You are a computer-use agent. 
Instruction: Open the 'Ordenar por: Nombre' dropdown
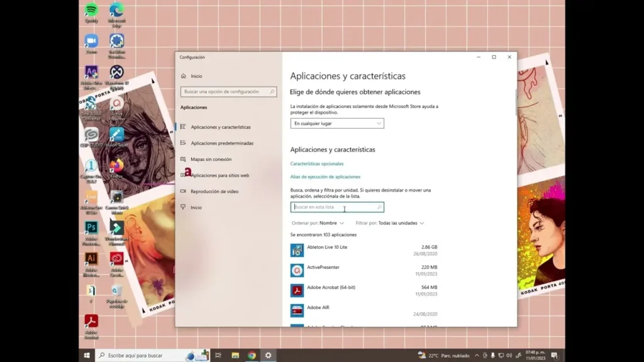pos(318,223)
